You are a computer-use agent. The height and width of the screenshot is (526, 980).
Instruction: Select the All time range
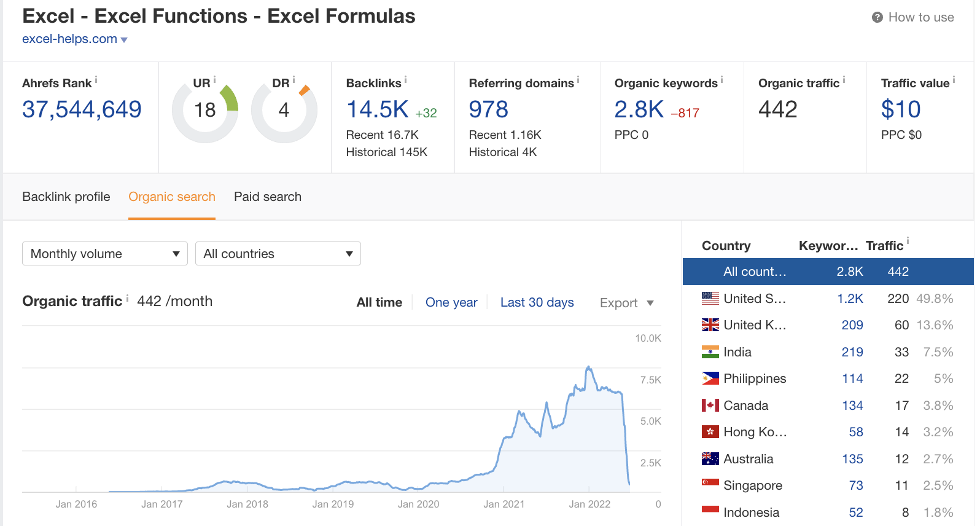tap(379, 302)
